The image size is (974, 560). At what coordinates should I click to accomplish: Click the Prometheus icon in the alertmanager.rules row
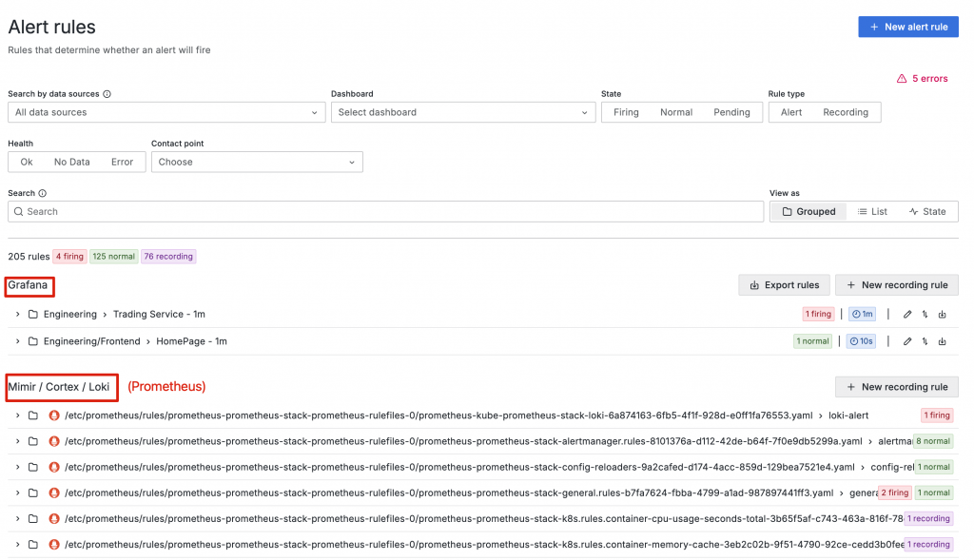[54, 441]
